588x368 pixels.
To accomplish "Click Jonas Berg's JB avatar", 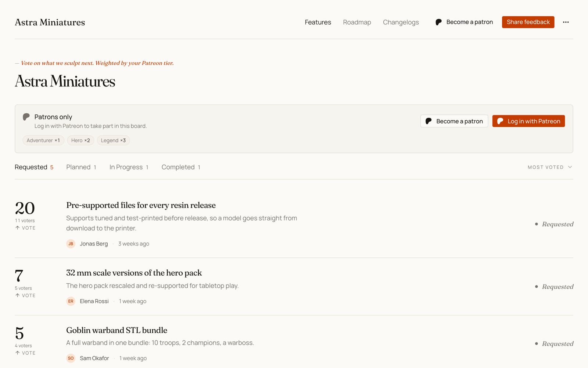I will coord(71,244).
